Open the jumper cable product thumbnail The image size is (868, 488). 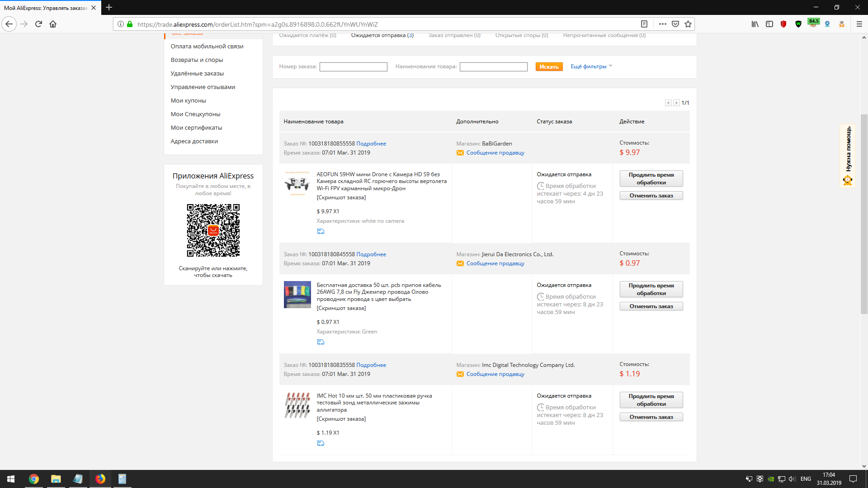click(297, 295)
